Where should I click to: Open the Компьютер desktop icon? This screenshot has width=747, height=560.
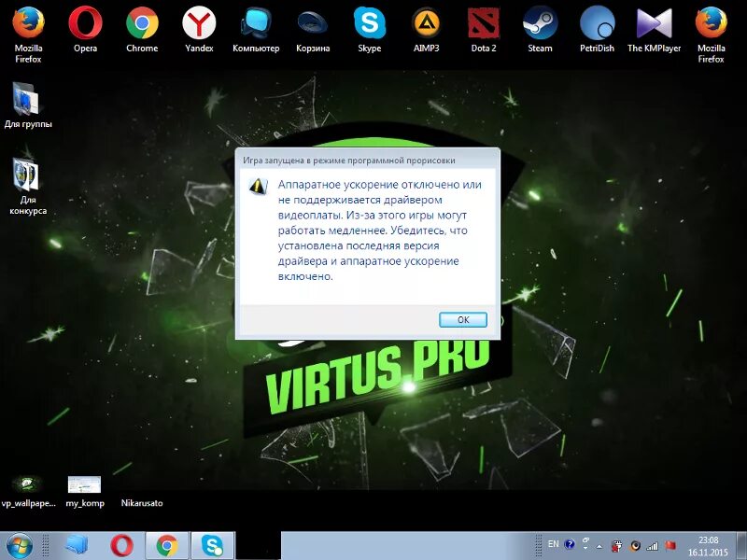click(x=256, y=30)
